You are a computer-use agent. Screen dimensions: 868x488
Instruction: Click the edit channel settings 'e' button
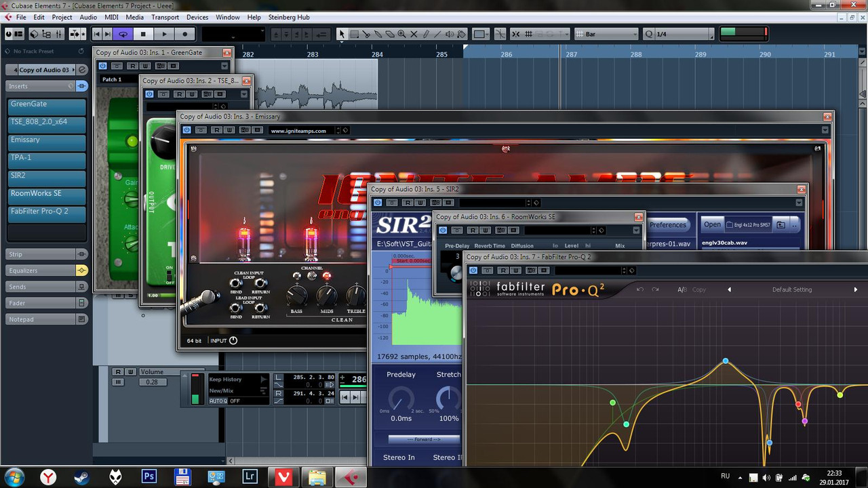[82, 70]
